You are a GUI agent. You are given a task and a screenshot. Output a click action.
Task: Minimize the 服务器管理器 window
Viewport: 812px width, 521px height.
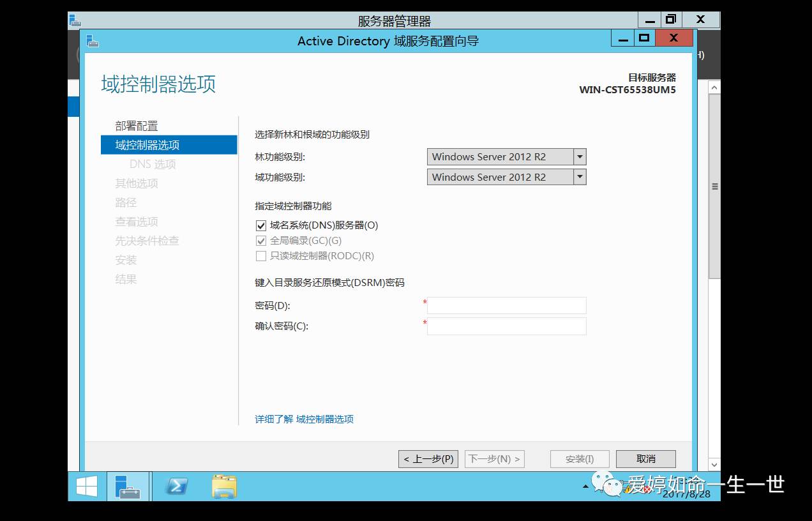649,19
